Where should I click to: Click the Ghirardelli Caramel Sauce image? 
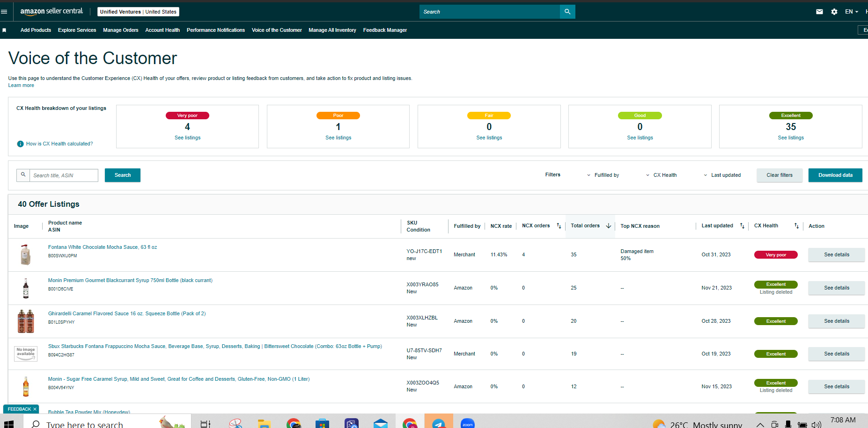point(26,321)
